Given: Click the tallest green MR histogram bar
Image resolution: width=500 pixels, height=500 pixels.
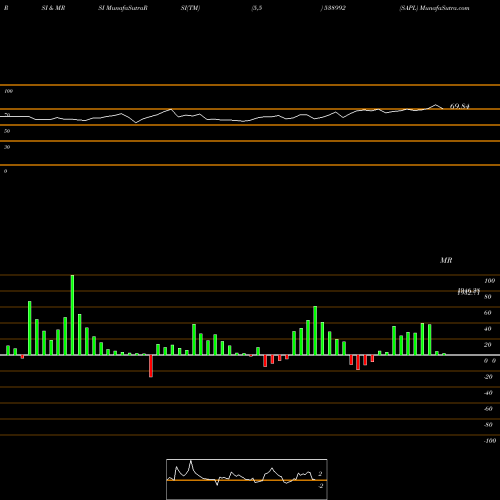Looking at the screenshot, I should click(72, 315).
